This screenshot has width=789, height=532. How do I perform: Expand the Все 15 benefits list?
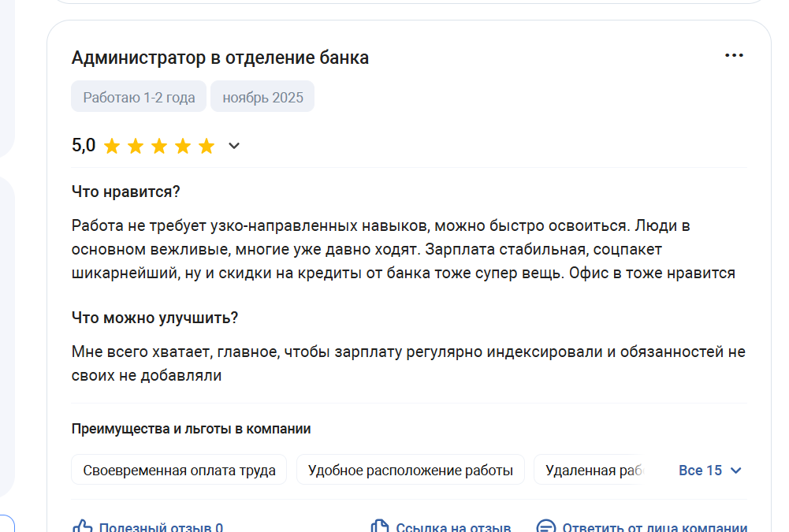pyautogui.click(x=700, y=471)
